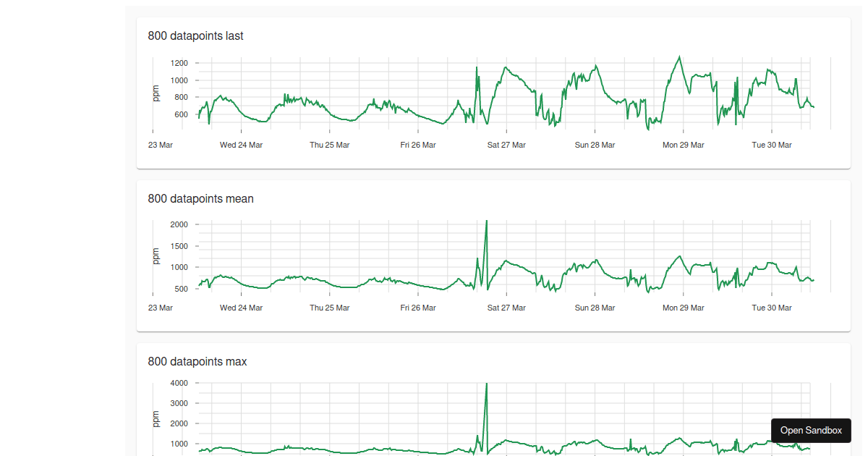Click Thu 25 Mar label under mean chart
Screen dimensions: 868x456
point(330,308)
